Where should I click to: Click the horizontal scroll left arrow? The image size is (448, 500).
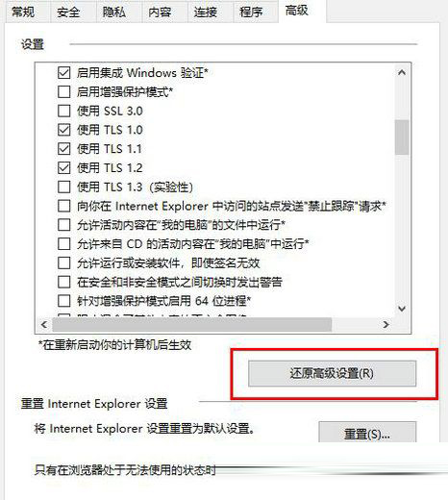coord(44,325)
